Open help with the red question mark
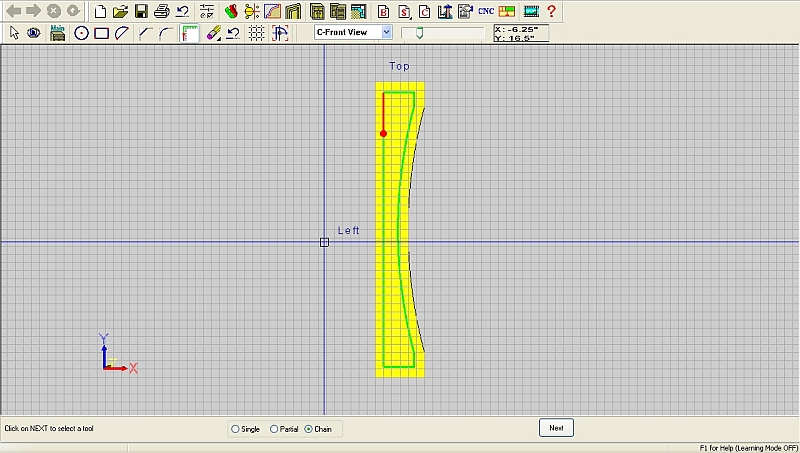 pos(551,11)
